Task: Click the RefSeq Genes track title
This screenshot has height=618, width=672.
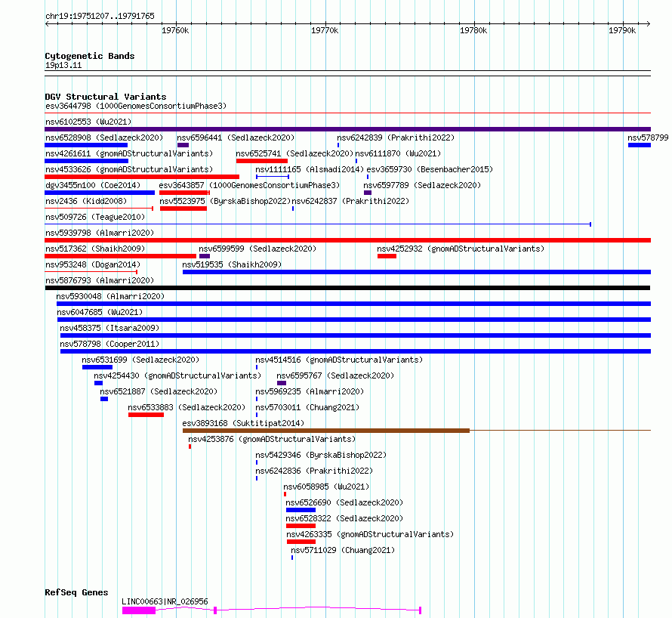Action: [x=76, y=593]
